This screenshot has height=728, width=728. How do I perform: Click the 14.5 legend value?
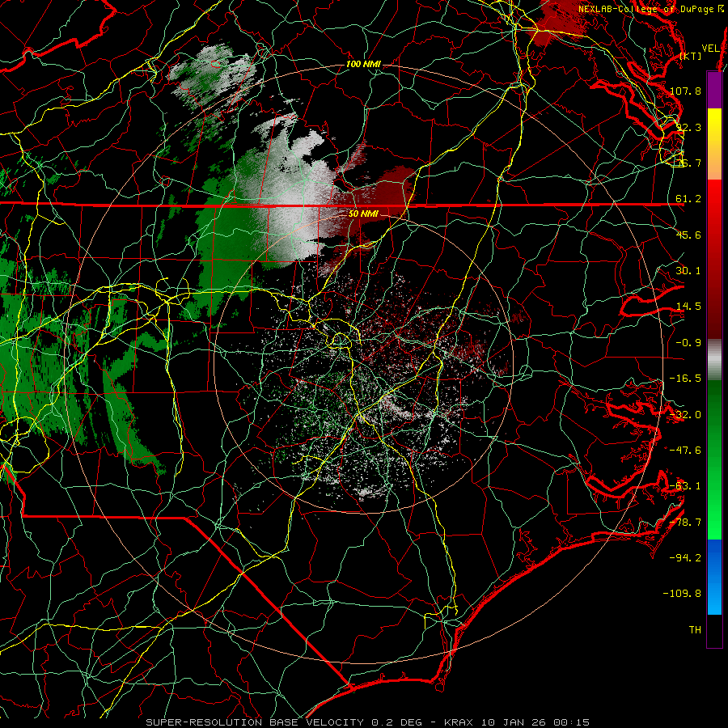coord(688,307)
